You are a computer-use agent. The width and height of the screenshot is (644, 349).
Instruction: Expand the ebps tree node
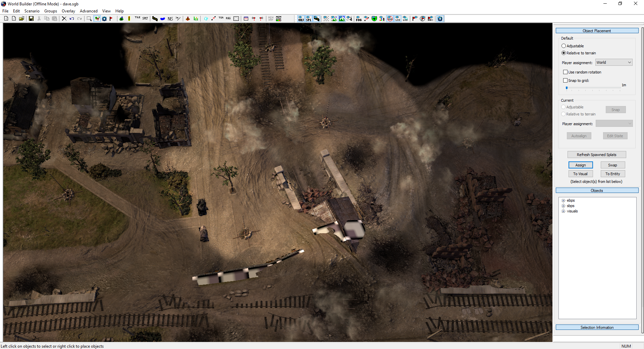[563, 200]
